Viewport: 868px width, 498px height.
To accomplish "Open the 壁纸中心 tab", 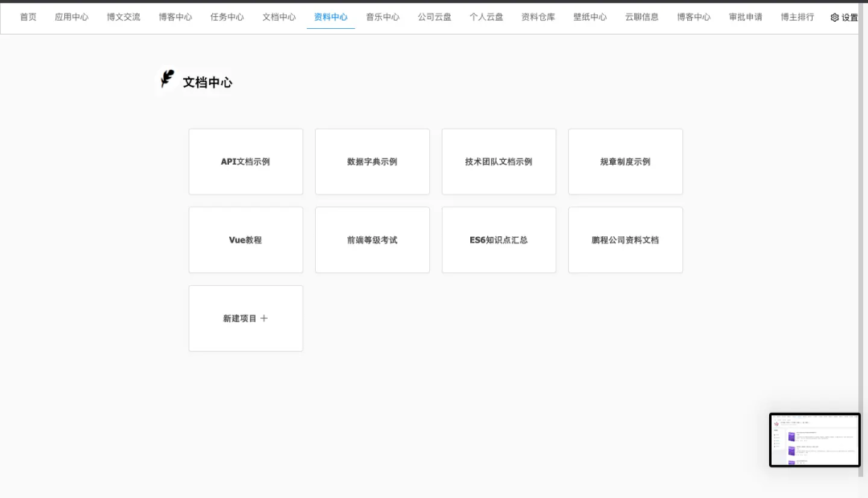I will coord(590,17).
